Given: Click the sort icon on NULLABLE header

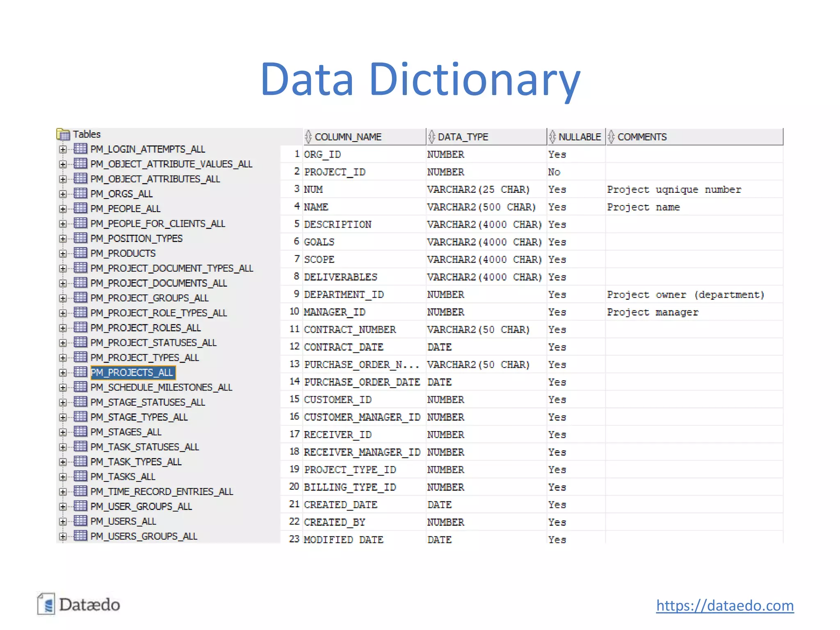Looking at the screenshot, I should (552, 137).
